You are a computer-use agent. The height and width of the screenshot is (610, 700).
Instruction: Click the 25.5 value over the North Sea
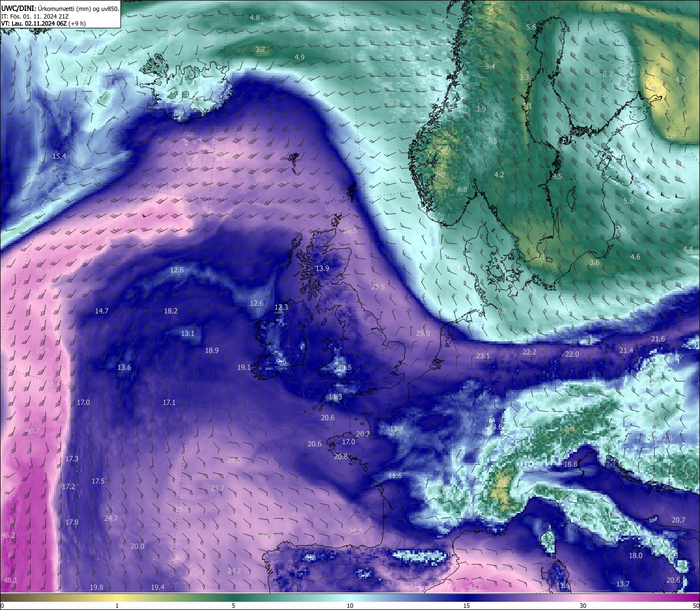tap(378, 287)
